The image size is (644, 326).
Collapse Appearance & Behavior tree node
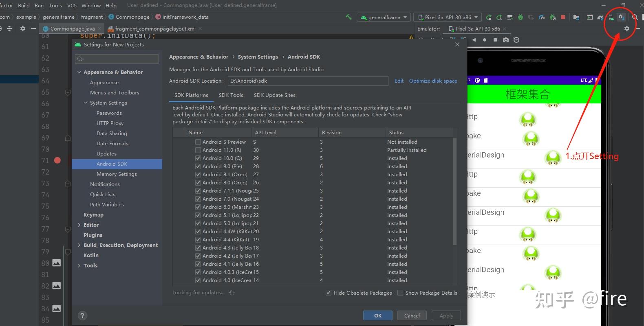tap(79, 72)
